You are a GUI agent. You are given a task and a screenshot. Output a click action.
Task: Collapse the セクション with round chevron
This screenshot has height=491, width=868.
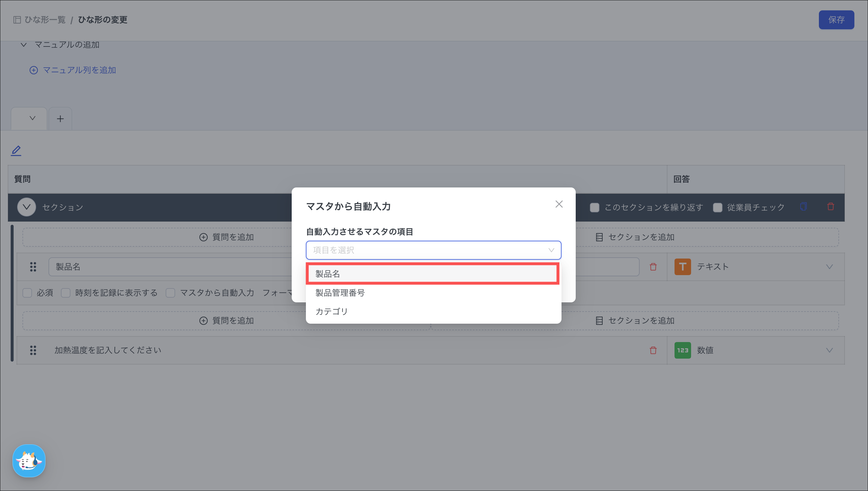[27, 207]
